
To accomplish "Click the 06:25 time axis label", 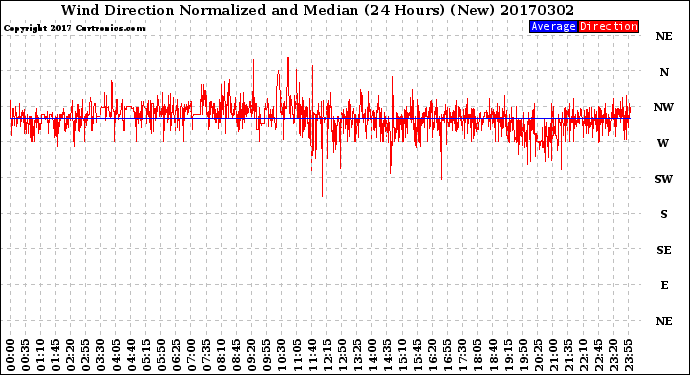I will tap(176, 355).
